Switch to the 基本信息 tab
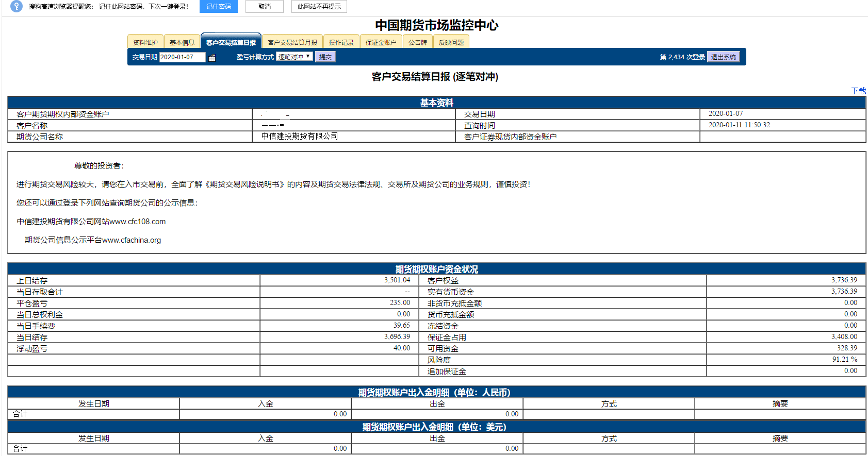The width and height of the screenshot is (868, 456). [x=182, y=42]
